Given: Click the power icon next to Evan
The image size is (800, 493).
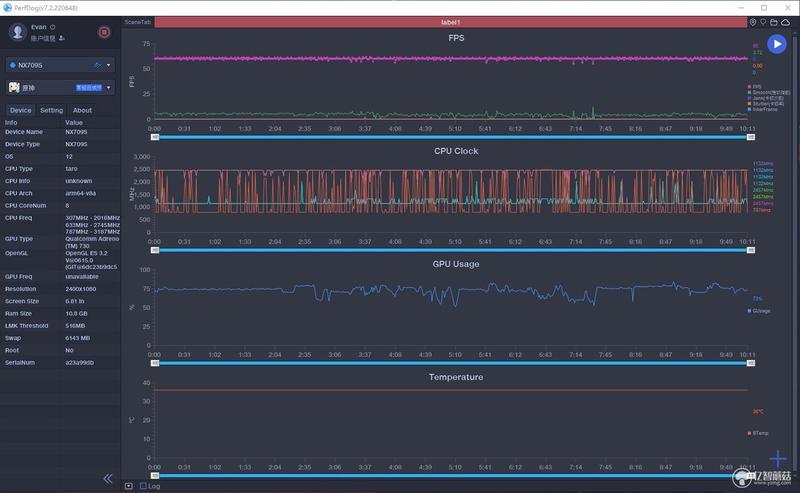Looking at the screenshot, I should pyautogui.click(x=53, y=27).
